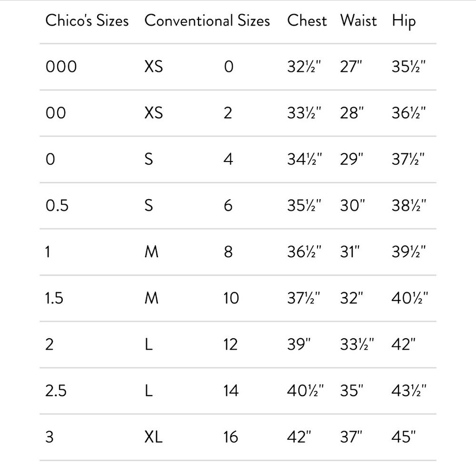476x476 pixels.
Task: Click the 40½" hip measurement
Action: tap(409, 298)
